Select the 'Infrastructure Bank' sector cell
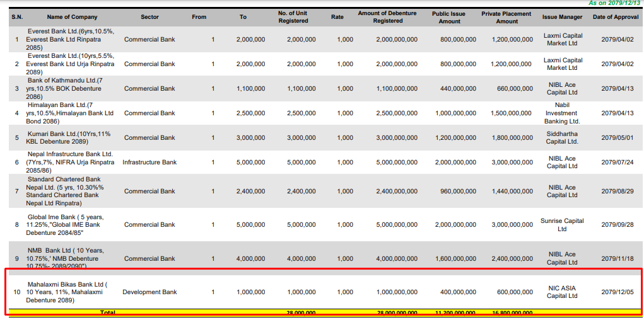 point(149,163)
